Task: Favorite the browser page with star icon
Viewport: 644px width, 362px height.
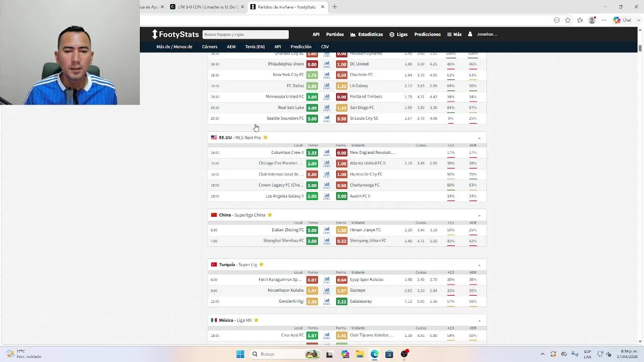Action: click(568, 20)
